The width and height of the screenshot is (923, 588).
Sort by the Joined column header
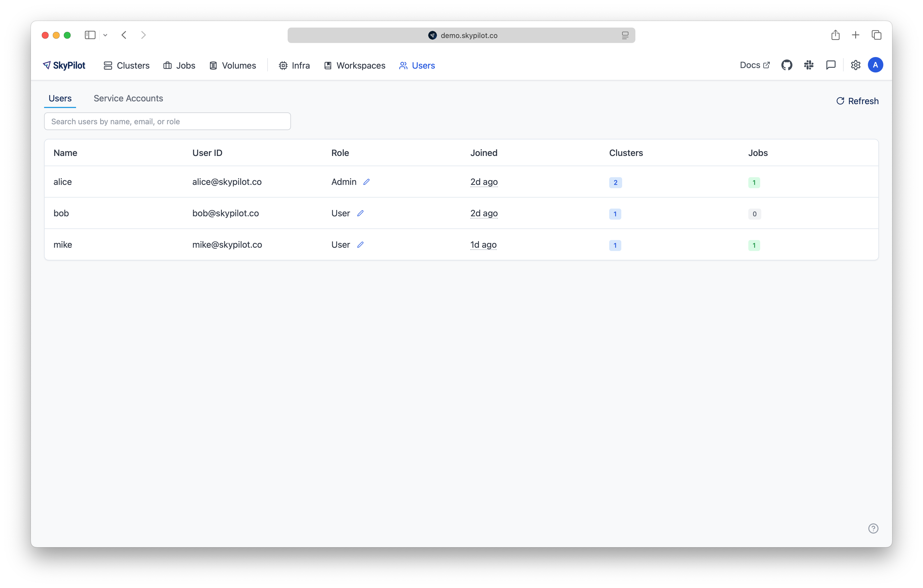(x=484, y=153)
